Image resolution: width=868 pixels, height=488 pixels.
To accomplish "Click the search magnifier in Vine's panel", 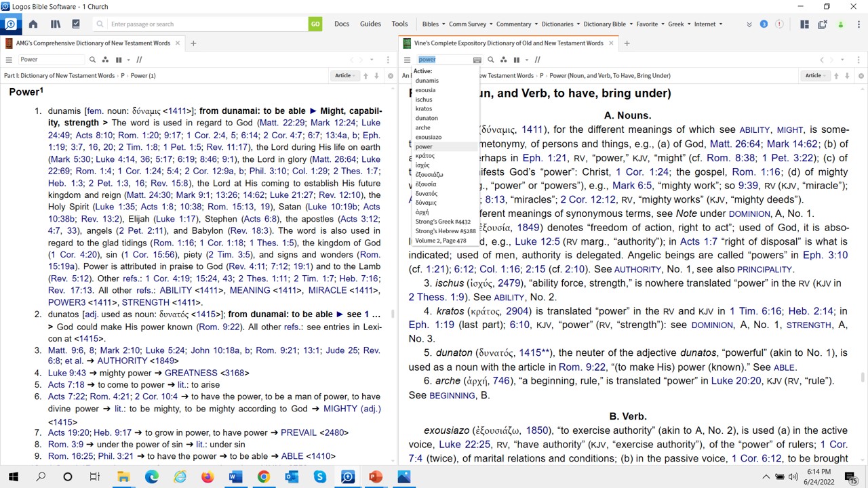I will [x=491, y=60].
